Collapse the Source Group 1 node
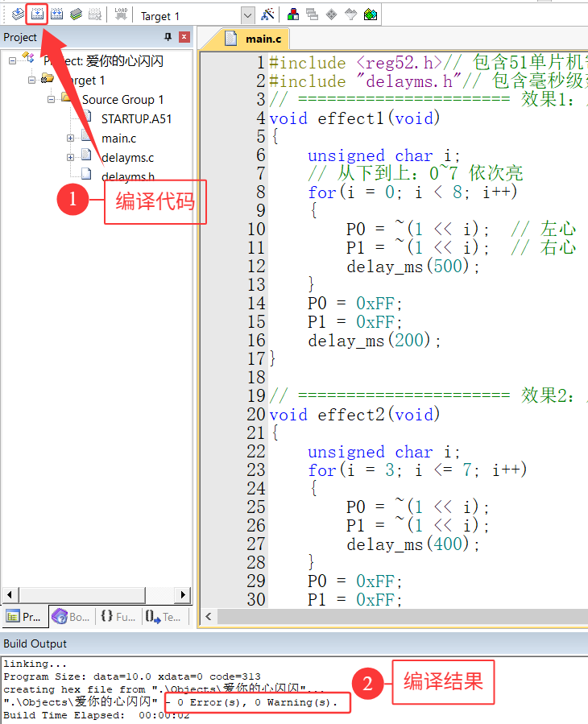 point(52,99)
